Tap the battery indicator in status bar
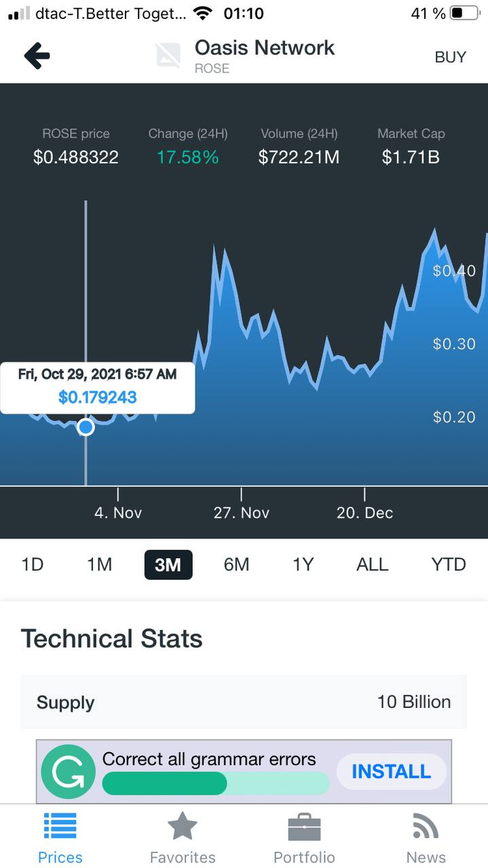The image size is (488, 868). 465,13
